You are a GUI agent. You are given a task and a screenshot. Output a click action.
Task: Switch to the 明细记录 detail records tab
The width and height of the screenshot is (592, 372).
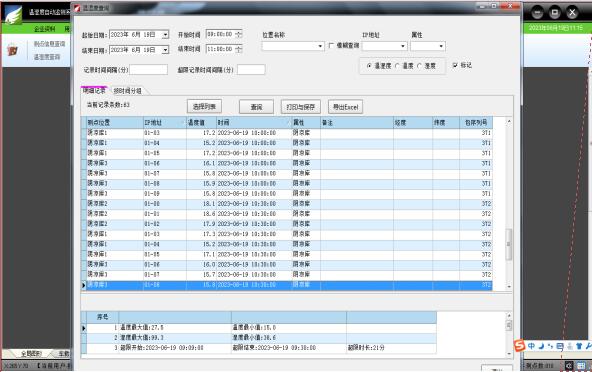pos(94,91)
